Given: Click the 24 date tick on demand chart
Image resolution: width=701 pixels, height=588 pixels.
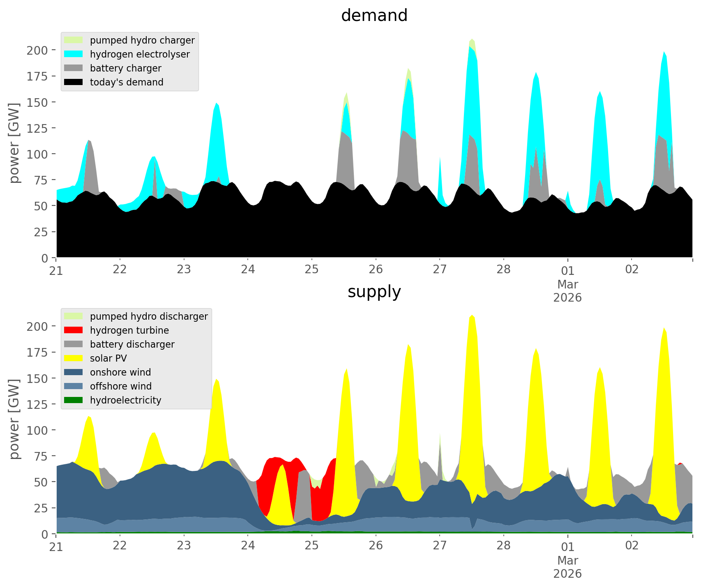Looking at the screenshot, I should click(x=248, y=270).
